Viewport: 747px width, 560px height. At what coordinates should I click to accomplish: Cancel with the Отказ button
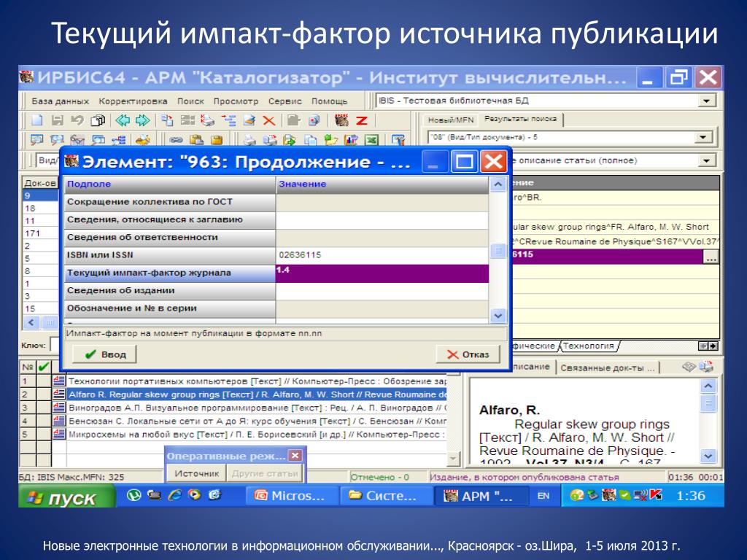click(x=468, y=354)
